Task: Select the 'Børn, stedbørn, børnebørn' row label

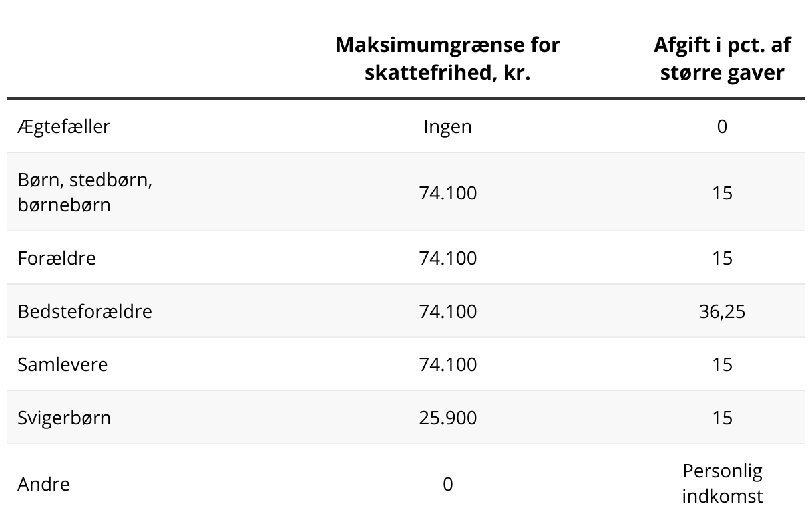Action: pyautogui.click(x=85, y=192)
